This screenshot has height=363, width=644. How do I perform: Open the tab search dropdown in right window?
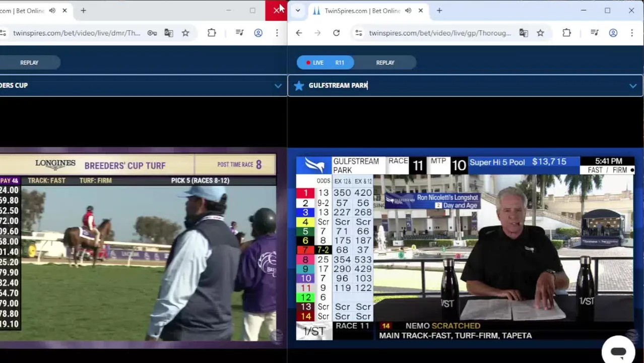298,11
